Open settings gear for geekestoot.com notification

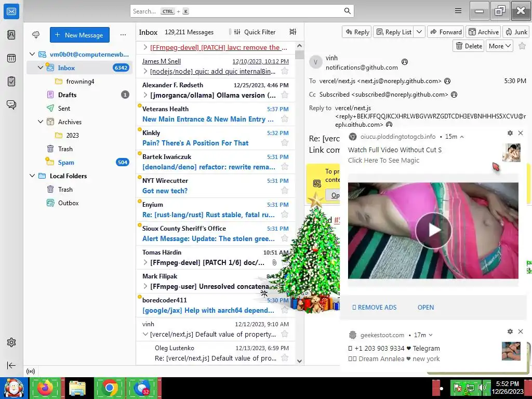[x=510, y=331]
